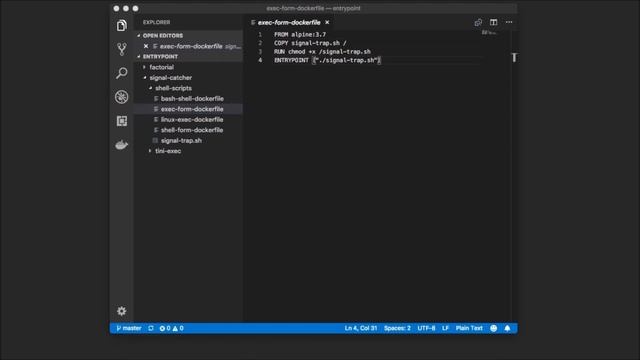Open the Extensions view
The height and width of the screenshot is (360, 640).
tap(122, 121)
